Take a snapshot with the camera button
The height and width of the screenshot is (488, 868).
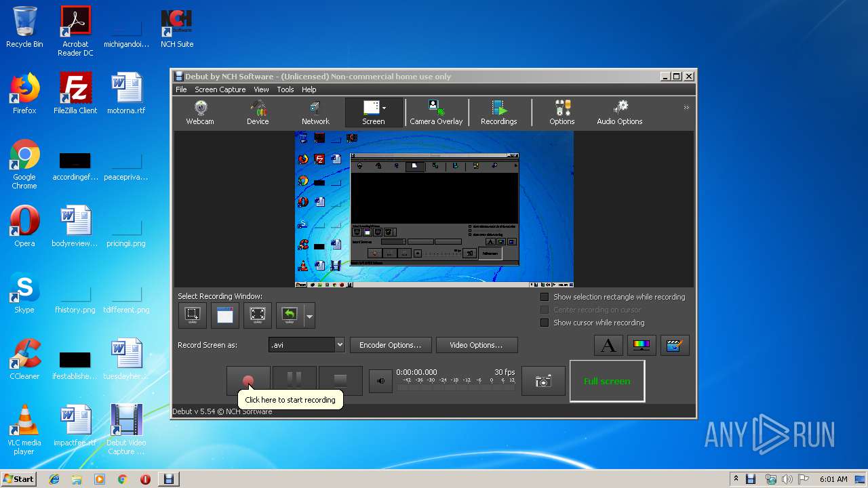[543, 382]
